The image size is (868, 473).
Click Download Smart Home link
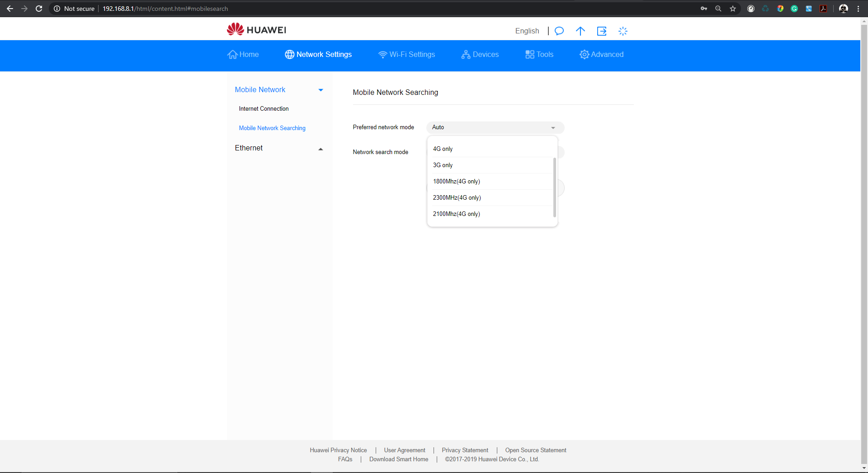[399, 459]
